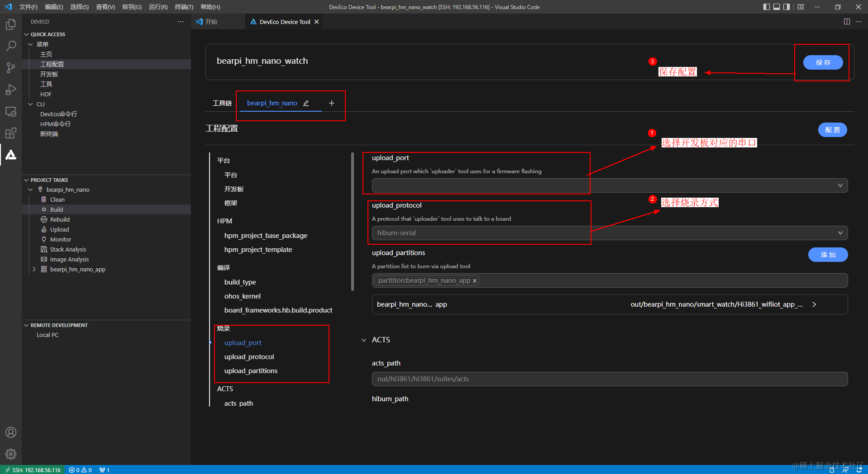The height and width of the screenshot is (474, 868).
Task: Open the 文件(F) menu
Action: pos(28,7)
